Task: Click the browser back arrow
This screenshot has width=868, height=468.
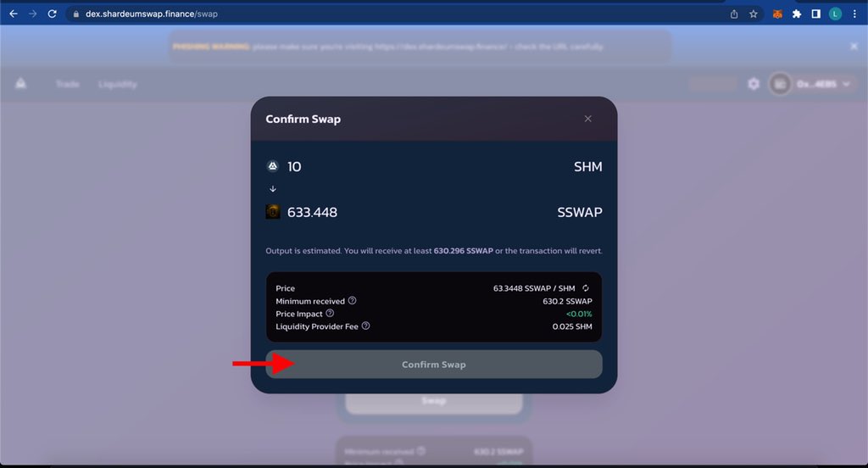Action: pos(14,14)
